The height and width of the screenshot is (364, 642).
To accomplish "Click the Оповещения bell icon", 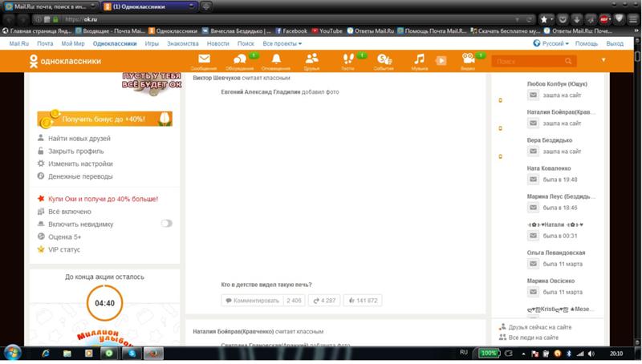I will coord(276,59).
